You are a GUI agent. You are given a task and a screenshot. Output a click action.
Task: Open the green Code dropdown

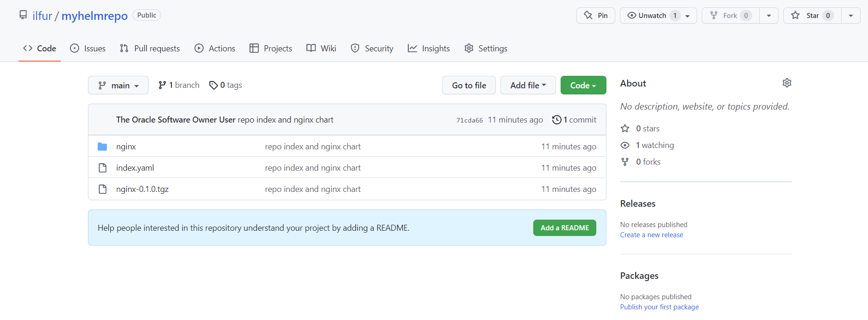(x=583, y=85)
